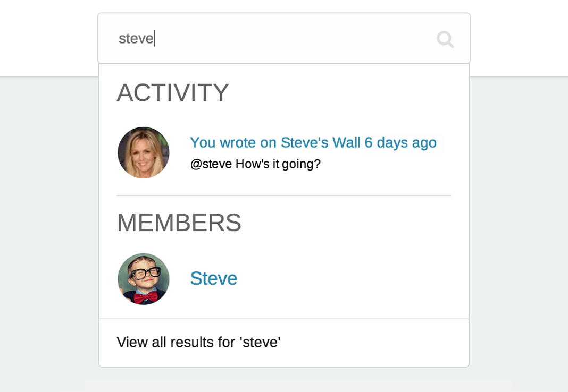Click blank area right of Steve member row
The height and width of the screenshot is (392, 568).
[x=362, y=279]
